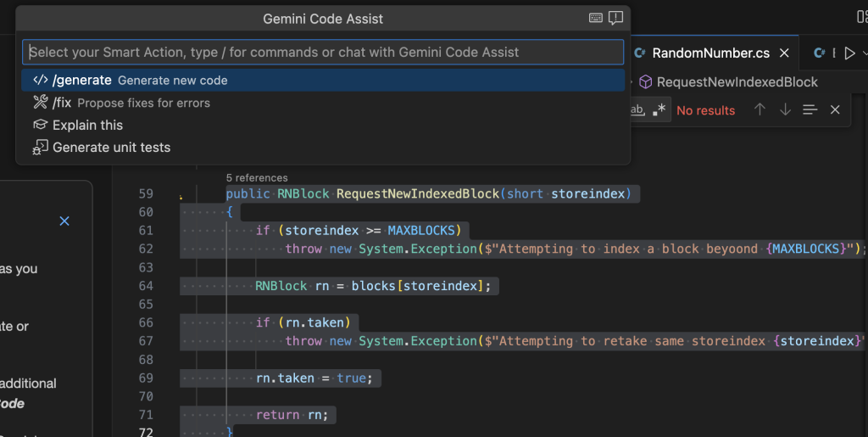
Task: Click RNBlock rn = blocks[storeindex]; on line 64
Action: coord(373,286)
